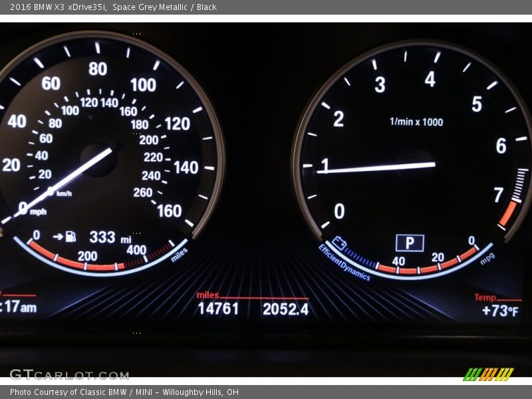Click the P gear indicator box
Screen dimensions: 532x399
pos(410,243)
